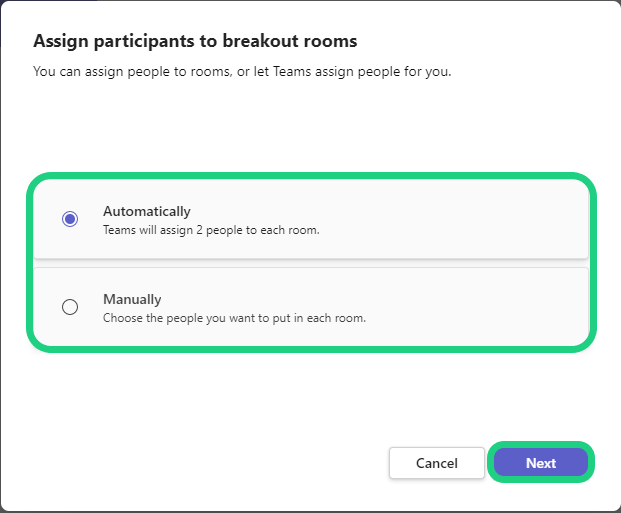Select the Manually radio button
The height and width of the screenshot is (513, 621).
point(70,307)
